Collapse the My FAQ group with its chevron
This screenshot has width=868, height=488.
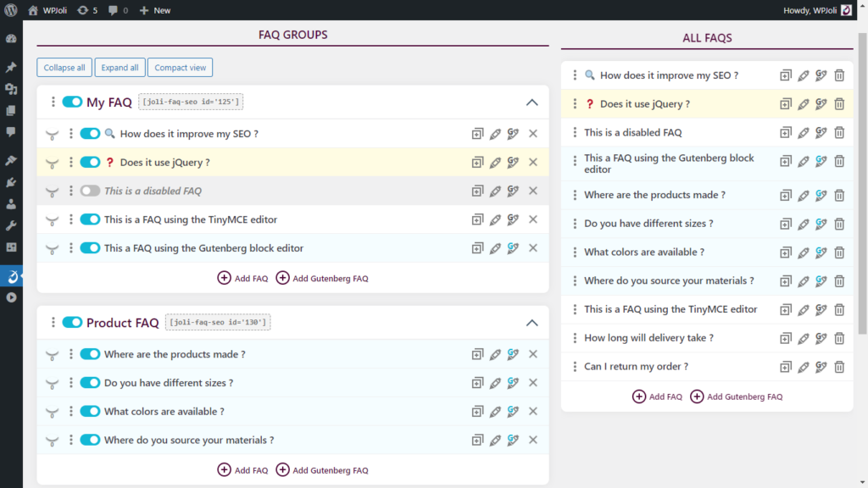pos(531,102)
